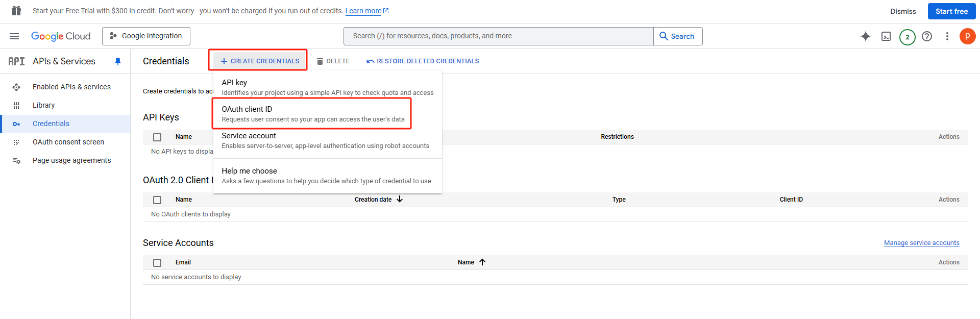Sort OAuth clients by Creation date arrow
The height and width of the screenshot is (319, 980).
coord(400,200)
